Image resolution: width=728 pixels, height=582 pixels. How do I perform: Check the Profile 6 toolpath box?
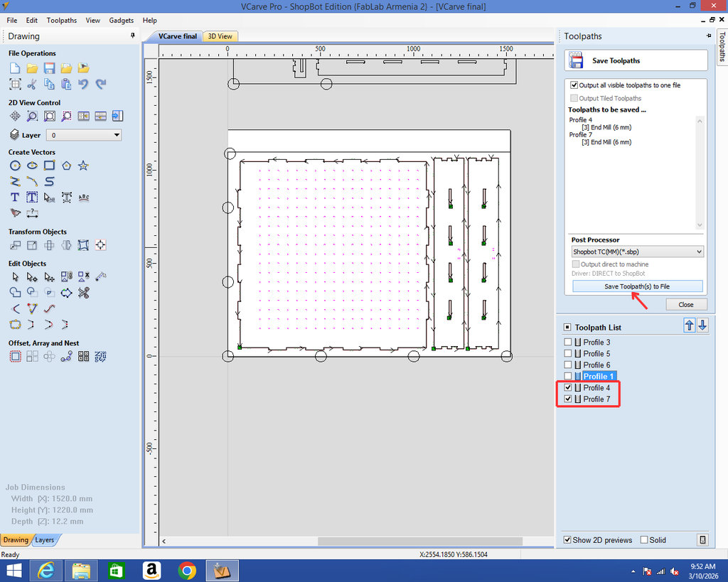[567, 365]
